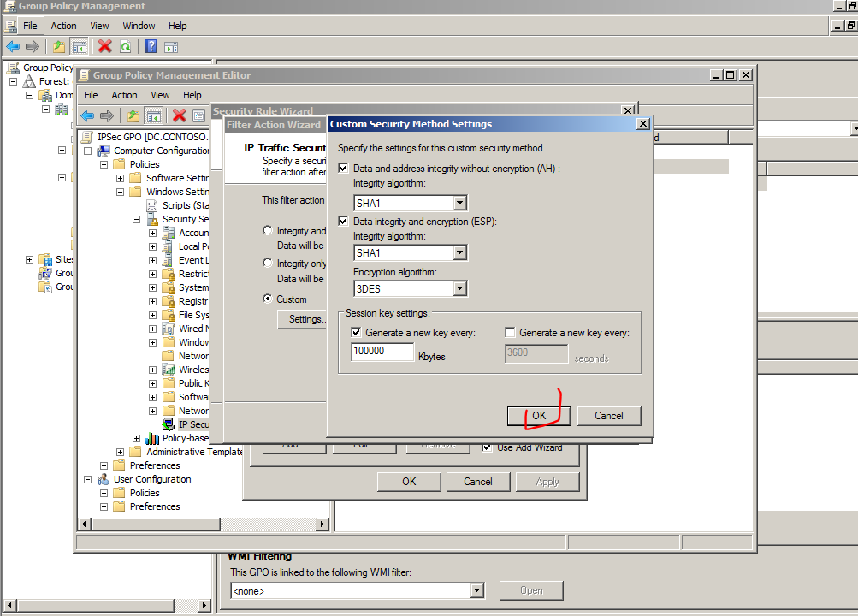
Task: Click User Configuration user icon
Action: point(104,479)
